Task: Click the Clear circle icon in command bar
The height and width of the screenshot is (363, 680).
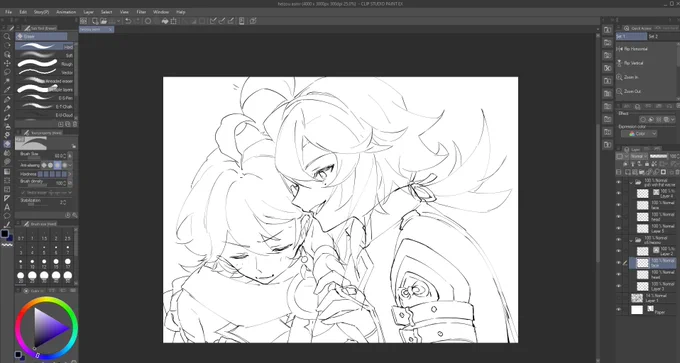Action: click(x=148, y=21)
